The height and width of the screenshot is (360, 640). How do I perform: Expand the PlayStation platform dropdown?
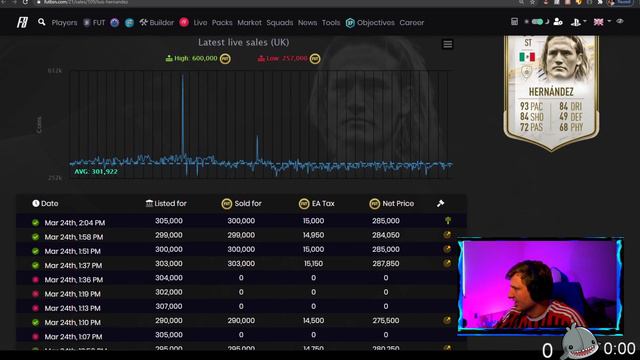pos(578,22)
